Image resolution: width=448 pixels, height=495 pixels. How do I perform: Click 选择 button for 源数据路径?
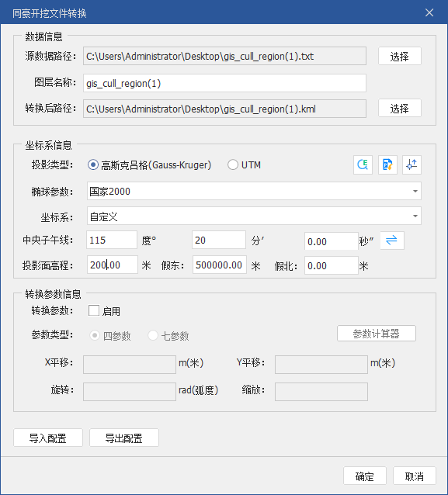point(400,56)
